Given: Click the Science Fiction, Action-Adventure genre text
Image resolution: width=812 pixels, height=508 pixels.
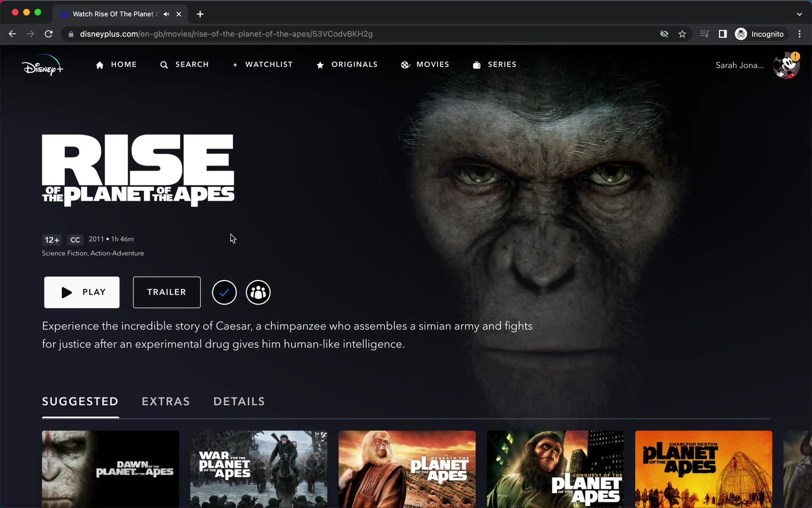Looking at the screenshot, I should click(93, 253).
